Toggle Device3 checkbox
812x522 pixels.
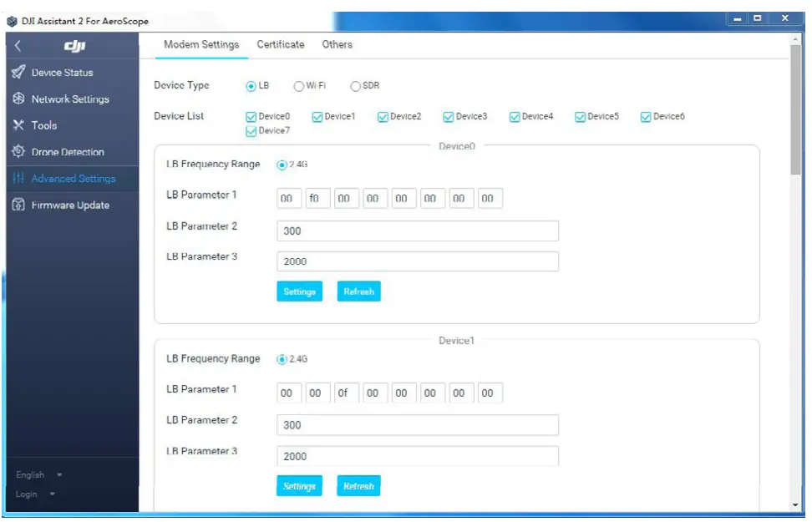(x=449, y=117)
